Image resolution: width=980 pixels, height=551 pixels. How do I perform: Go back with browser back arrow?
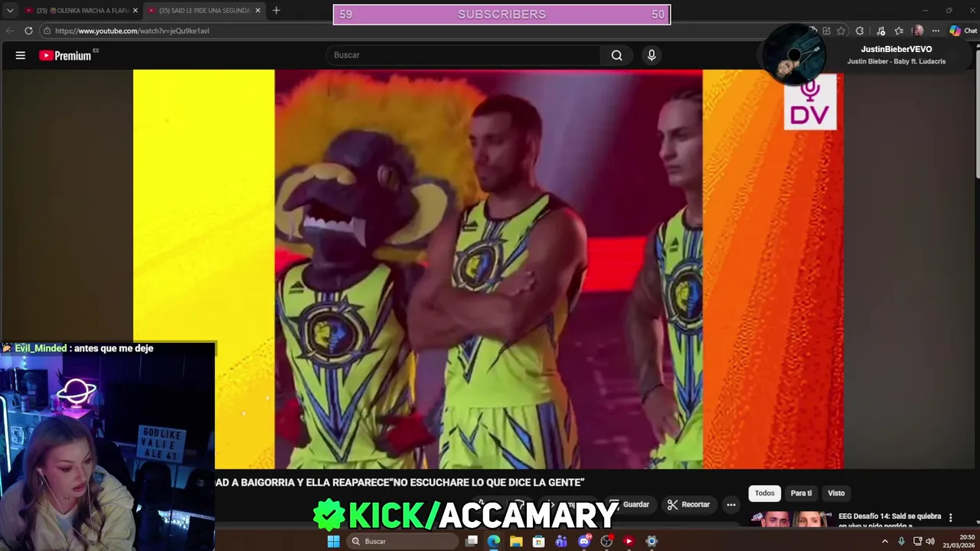click(10, 31)
